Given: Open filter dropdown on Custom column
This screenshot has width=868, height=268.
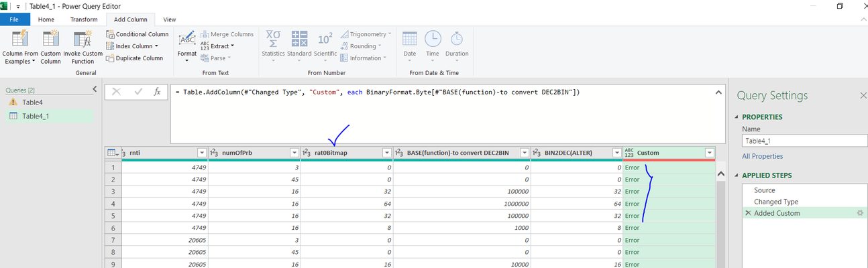Looking at the screenshot, I should point(709,153).
